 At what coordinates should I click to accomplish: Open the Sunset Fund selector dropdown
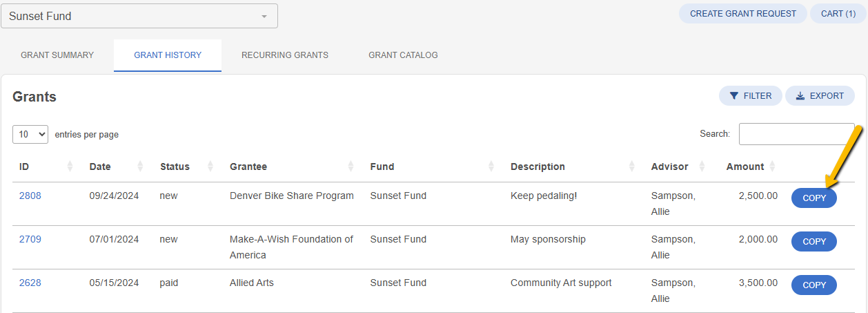click(139, 16)
